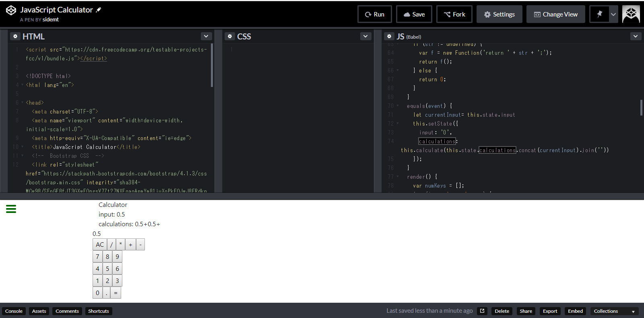
Task: Open the Comments panel
Action: pyautogui.click(x=67, y=311)
